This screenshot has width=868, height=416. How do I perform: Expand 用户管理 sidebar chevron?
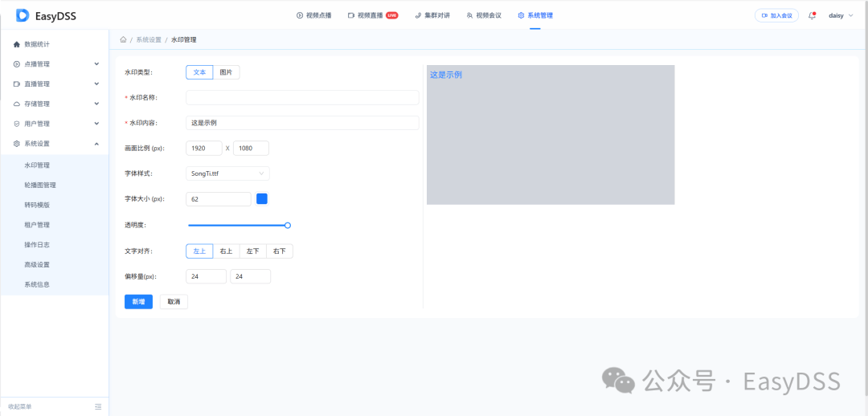click(x=97, y=124)
